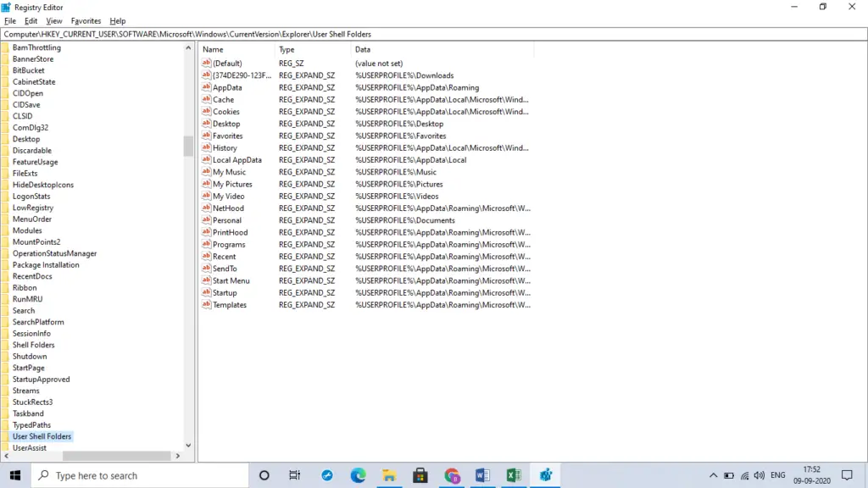868x488 pixels.
Task: Click the ENG language indicator
Action: (x=778, y=475)
